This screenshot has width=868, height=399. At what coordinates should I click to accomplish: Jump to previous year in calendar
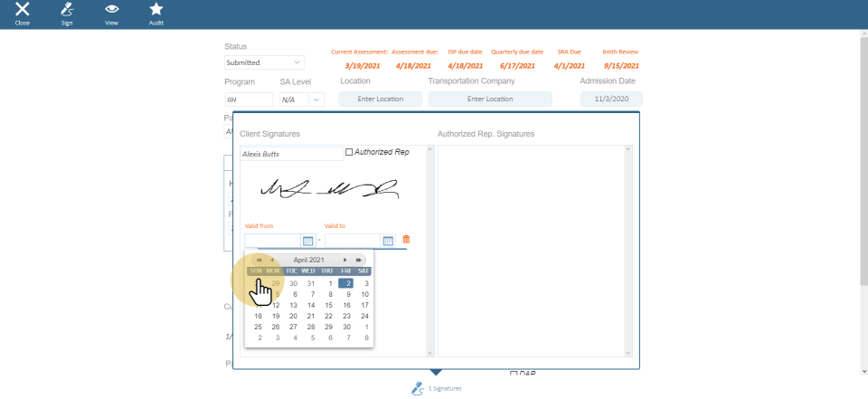click(x=260, y=260)
